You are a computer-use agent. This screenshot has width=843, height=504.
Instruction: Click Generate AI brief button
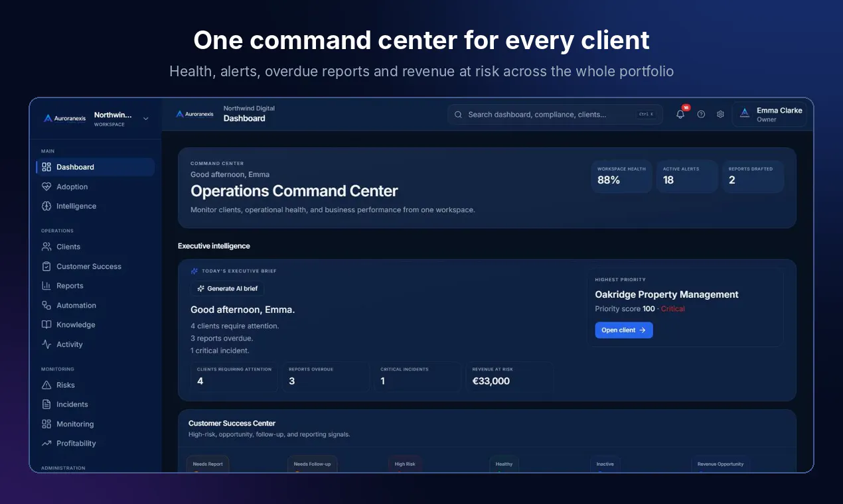pos(227,288)
